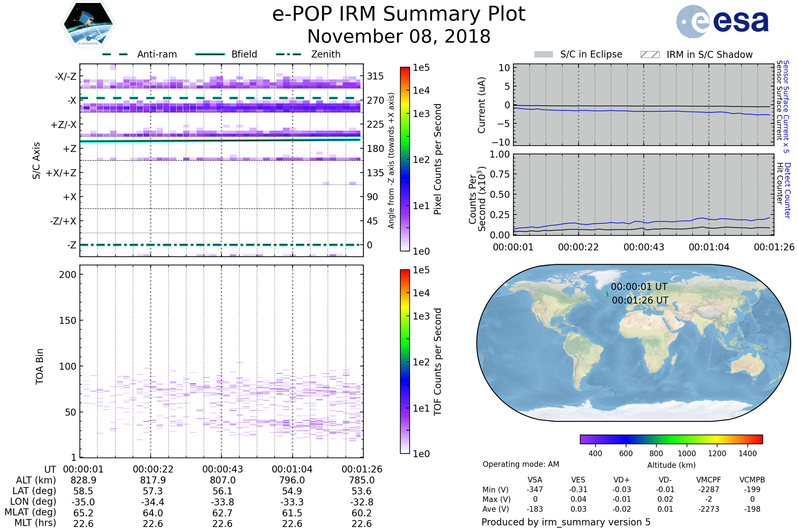This screenshot has height=532, width=798.
Task: Click the Bfield solid legend line
Action: pyautogui.click(x=210, y=54)
